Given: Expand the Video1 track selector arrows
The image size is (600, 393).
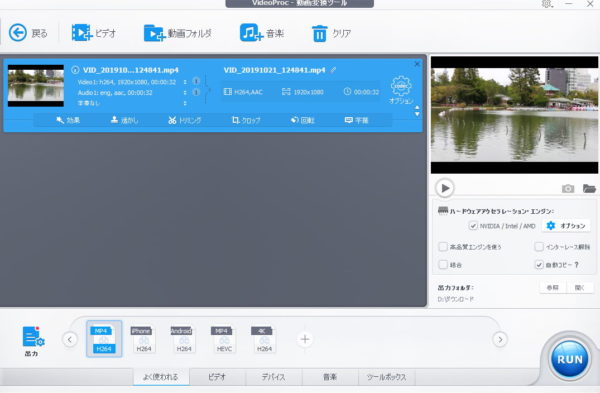Looking at the screenshot, I should 185,82.
